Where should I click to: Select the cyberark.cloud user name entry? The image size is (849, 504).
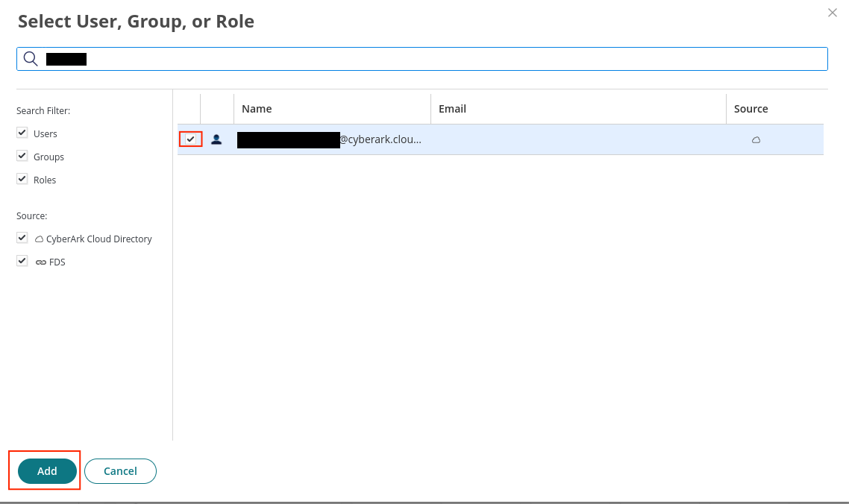(x=329, y=139)
